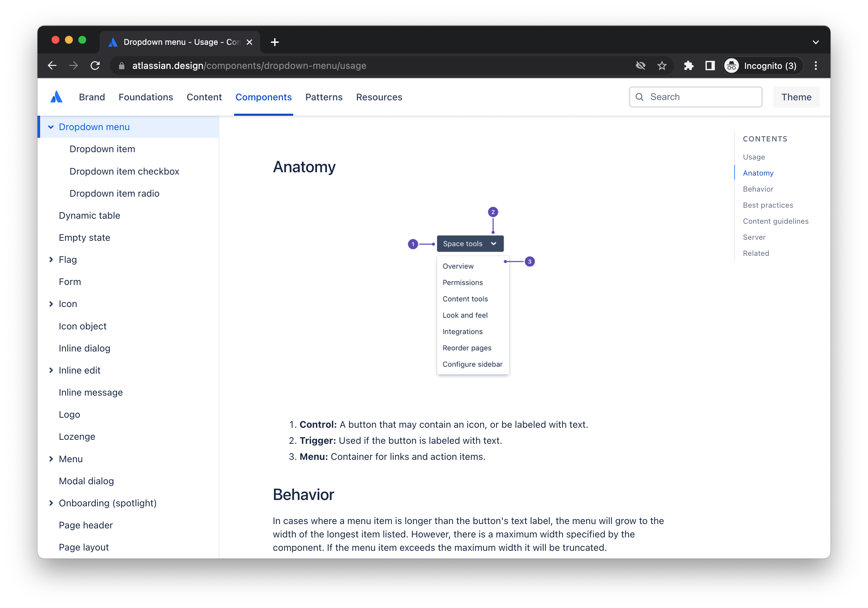Viewport: 868px width, 608px height.
Task: Open the Foundations nav tab
Action: [145, 97]
